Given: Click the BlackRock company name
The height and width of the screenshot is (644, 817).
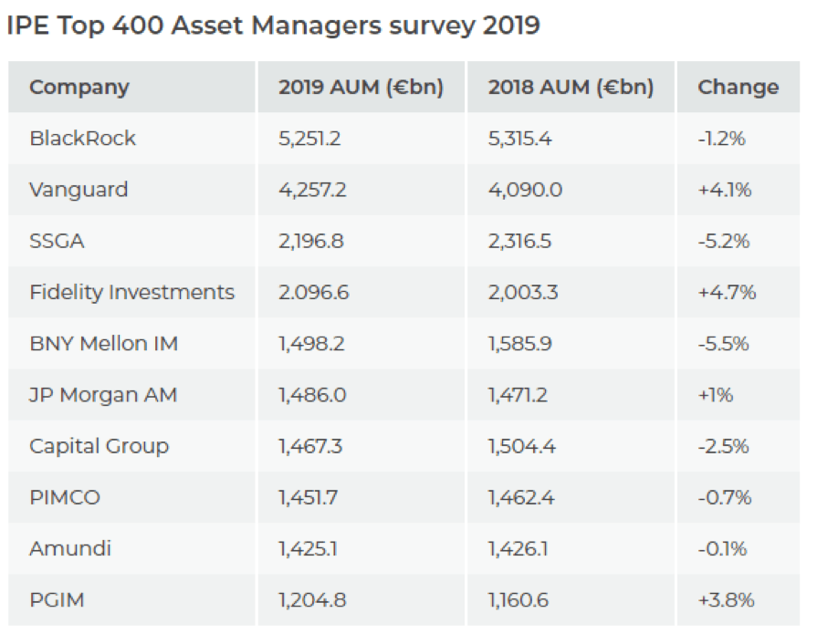Looking at the screenshot, I should 82,139.
